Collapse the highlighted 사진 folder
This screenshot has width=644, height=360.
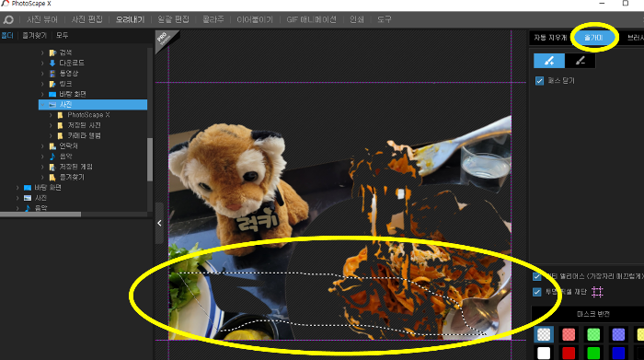coord(42,104)
